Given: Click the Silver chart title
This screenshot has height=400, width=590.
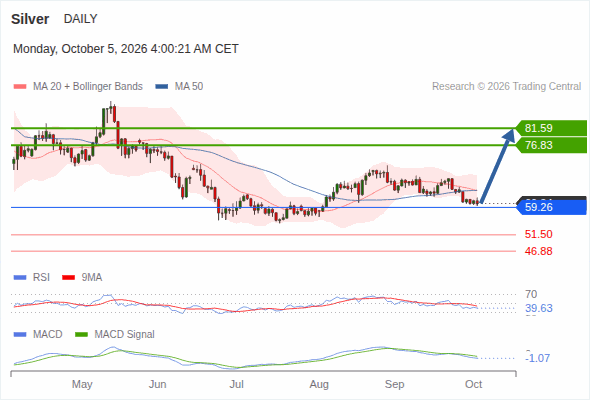Looking at the screenshot, I should (x=30, y=19).
